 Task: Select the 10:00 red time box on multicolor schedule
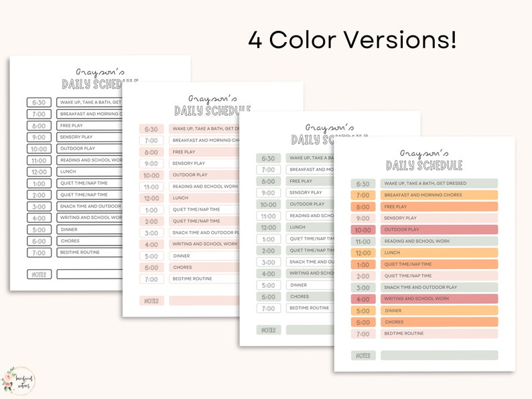point(363,230)
